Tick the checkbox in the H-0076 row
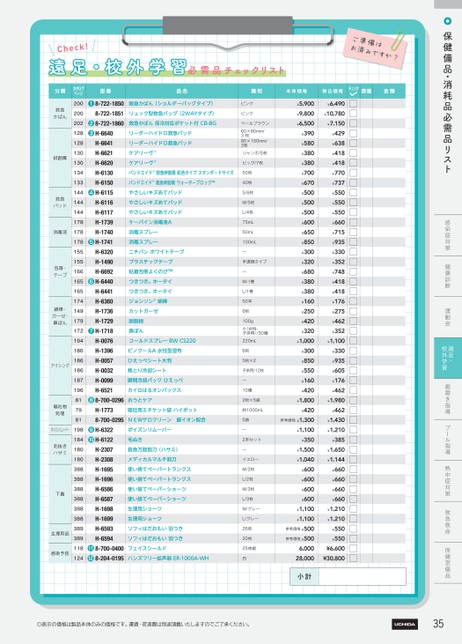 353,340
